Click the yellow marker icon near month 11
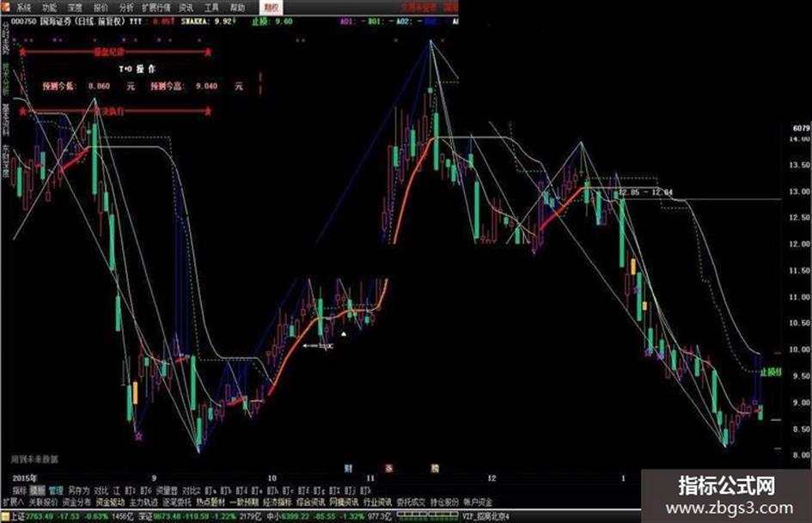812x523 pixels. point(435,468)
